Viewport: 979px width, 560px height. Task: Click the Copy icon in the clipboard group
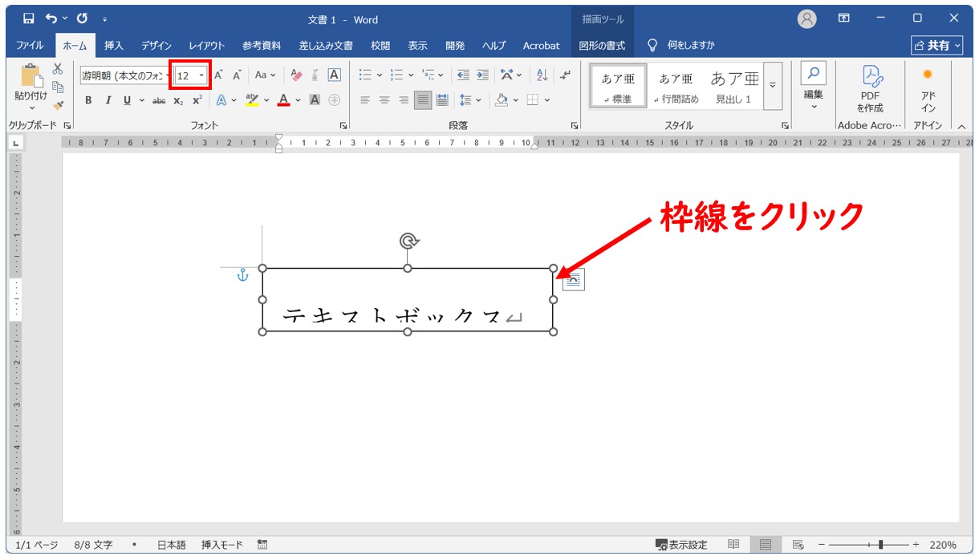[x=58, y=87]
